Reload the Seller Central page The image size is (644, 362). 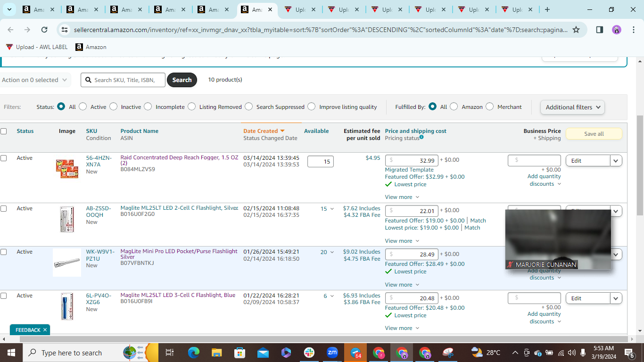(44, 30)
